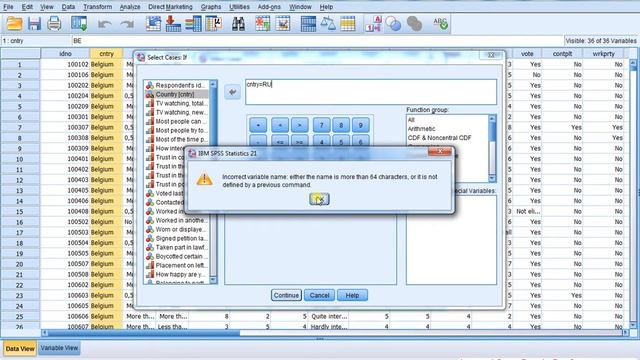Close the IBM SPSS Statistics 21 warning dialog

440,152
